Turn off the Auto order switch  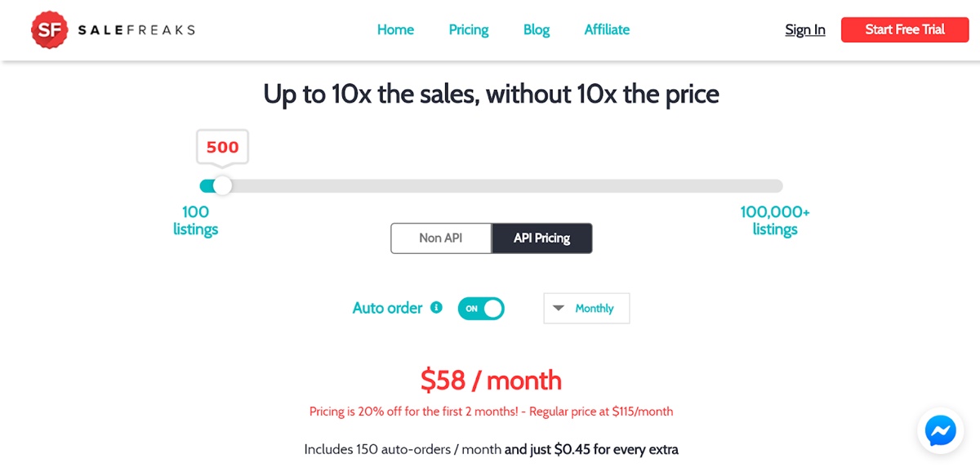coord(481,309)
